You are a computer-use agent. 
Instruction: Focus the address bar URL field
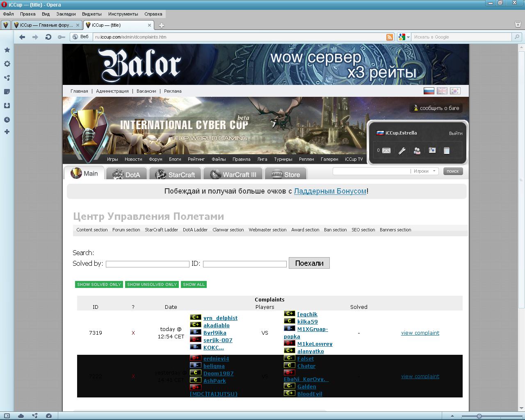pos(240,37)
